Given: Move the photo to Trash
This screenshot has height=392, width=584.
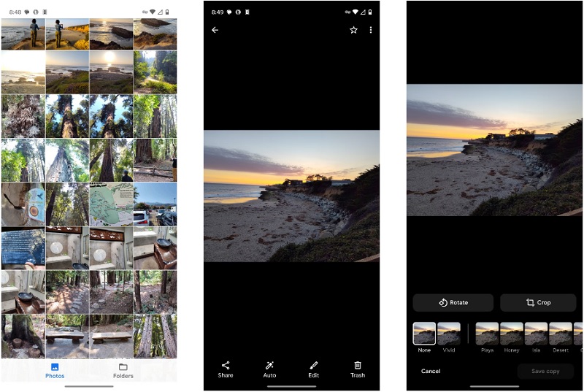Looking at the screenshot, I should click(x=358, y=369).
